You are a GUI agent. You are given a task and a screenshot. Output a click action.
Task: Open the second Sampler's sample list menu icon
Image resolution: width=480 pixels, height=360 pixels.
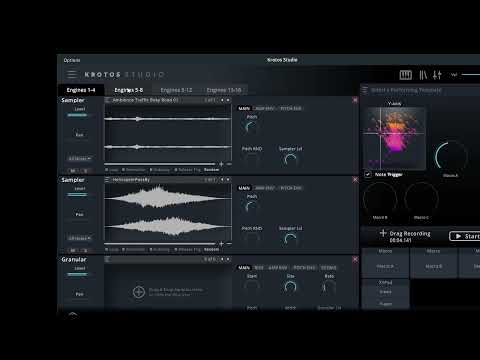107,180
